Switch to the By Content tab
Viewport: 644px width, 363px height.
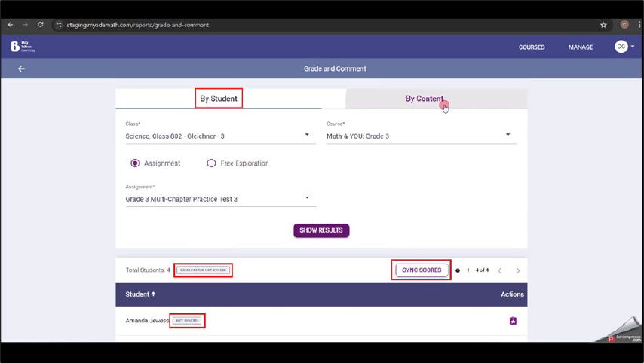[425, 99]
